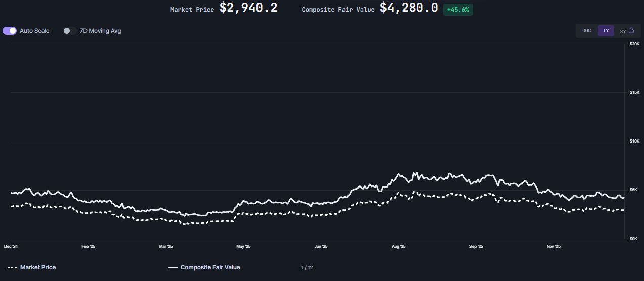
Task: Click the 1 / 12 legend page indicator
Action: (x=307, y=267)
